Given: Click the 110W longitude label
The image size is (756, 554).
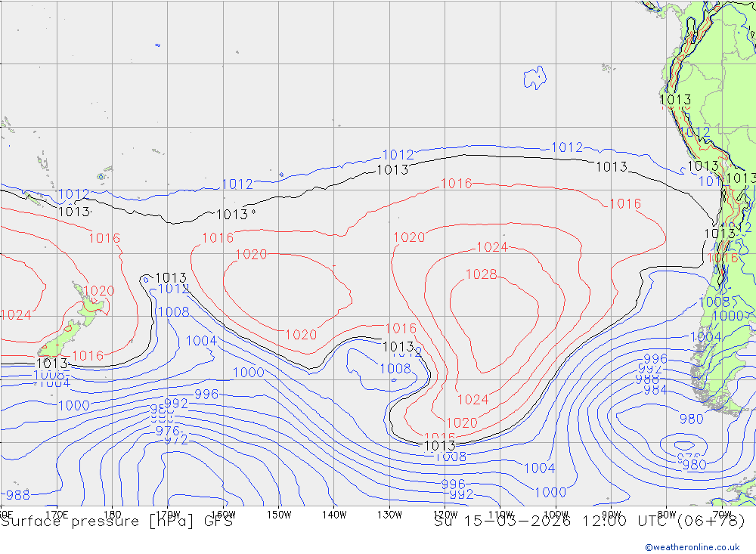Looking at the screenshot, I should point(500,515).
